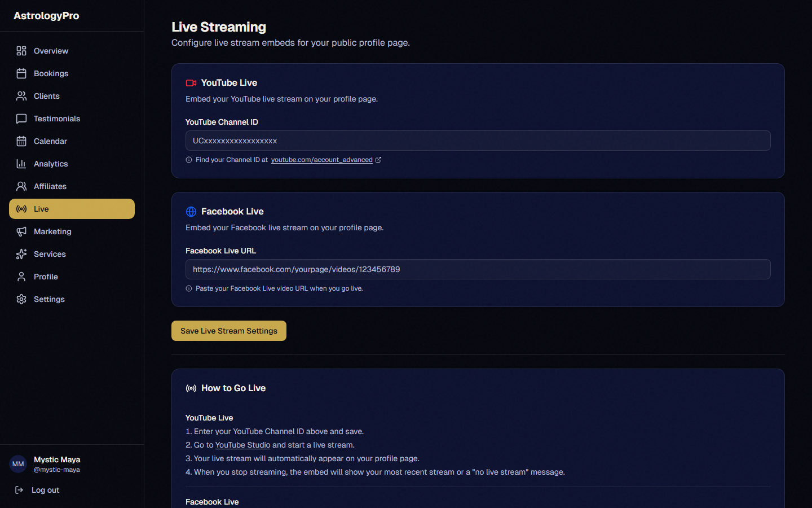The height and width of the screenshot is (508, 812).
Task: Click the Settings gear icon
Action: [x=21, y=299]
